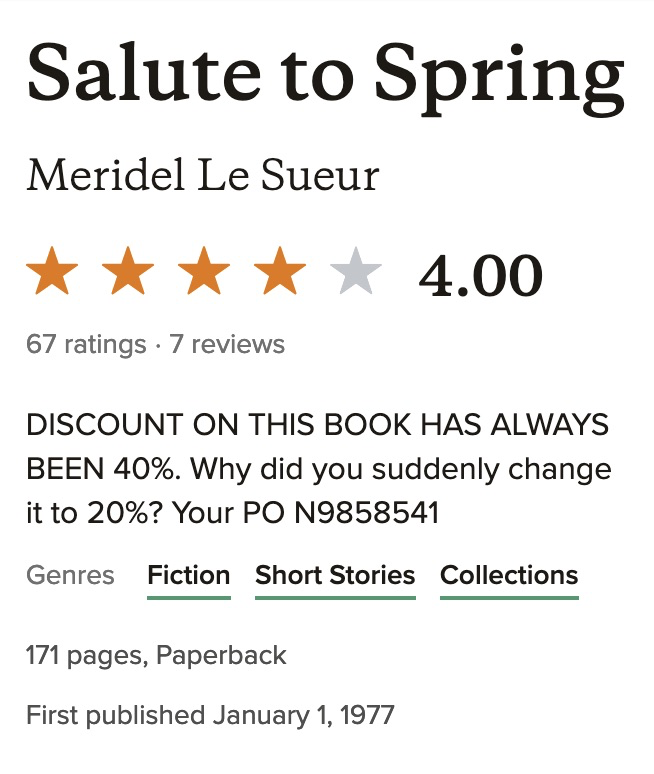Click the 171 pages, Paperback text
The width and height of the screenshot is (654, 774).
coord(156,656)
